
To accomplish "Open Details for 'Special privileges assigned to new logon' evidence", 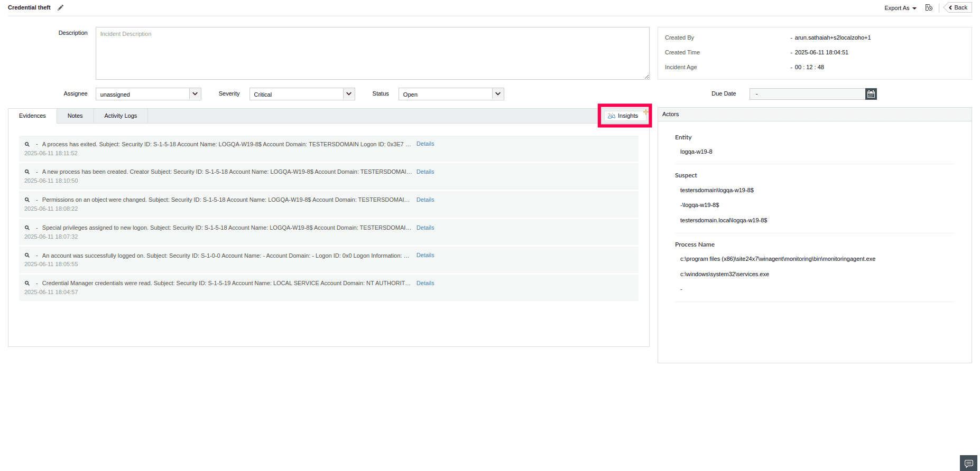I will 425,228.
